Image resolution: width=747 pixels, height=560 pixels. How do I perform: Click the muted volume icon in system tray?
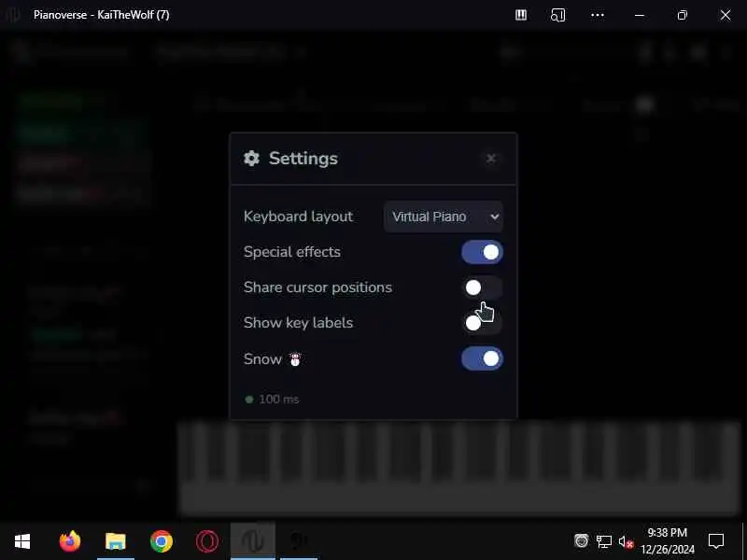[x=626, y=542]
